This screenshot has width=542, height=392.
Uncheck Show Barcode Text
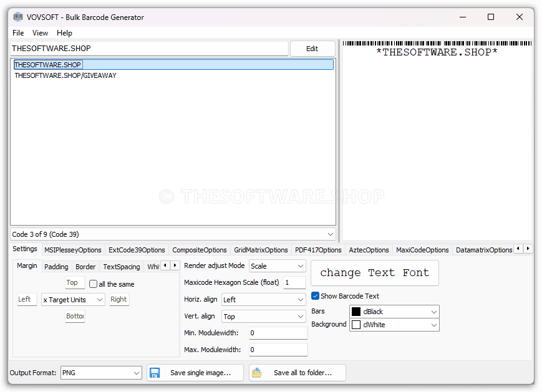point(315,295)
